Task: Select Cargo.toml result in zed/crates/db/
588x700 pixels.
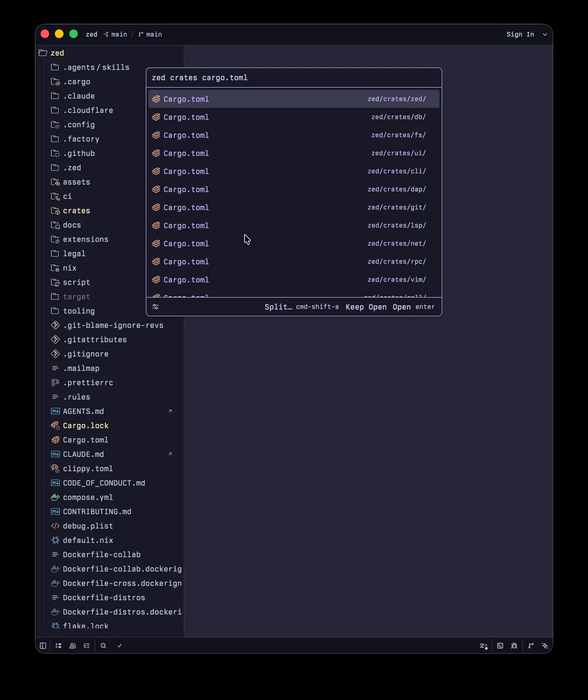Action: pos(294,117)
